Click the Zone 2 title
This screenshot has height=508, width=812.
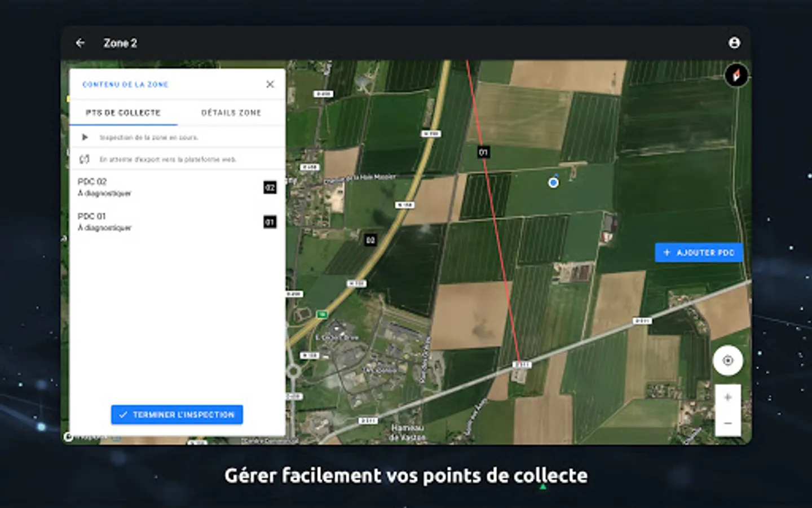click(x=120, y=43)
